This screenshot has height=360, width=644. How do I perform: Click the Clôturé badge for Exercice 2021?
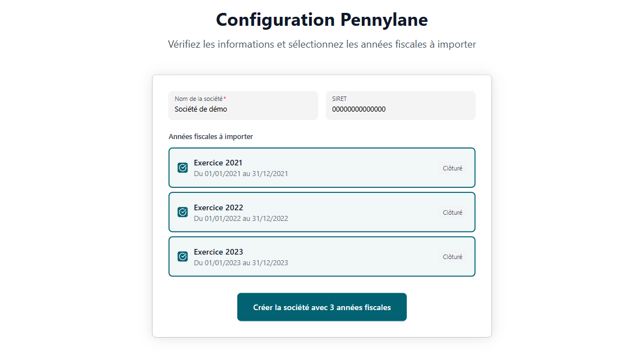[452, 168]
